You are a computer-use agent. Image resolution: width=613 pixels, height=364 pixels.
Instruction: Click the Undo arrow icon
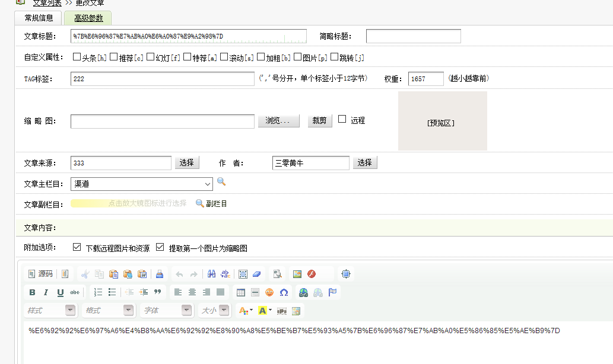coord(180,273)
